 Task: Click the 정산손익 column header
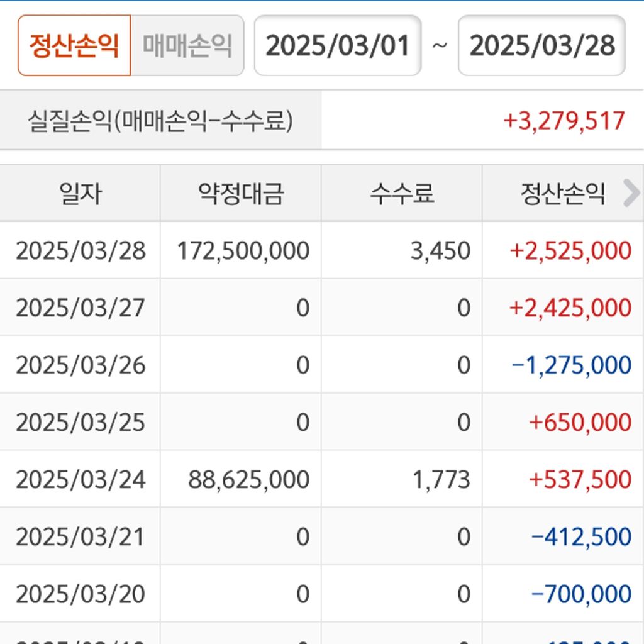[x=562, y=194]
